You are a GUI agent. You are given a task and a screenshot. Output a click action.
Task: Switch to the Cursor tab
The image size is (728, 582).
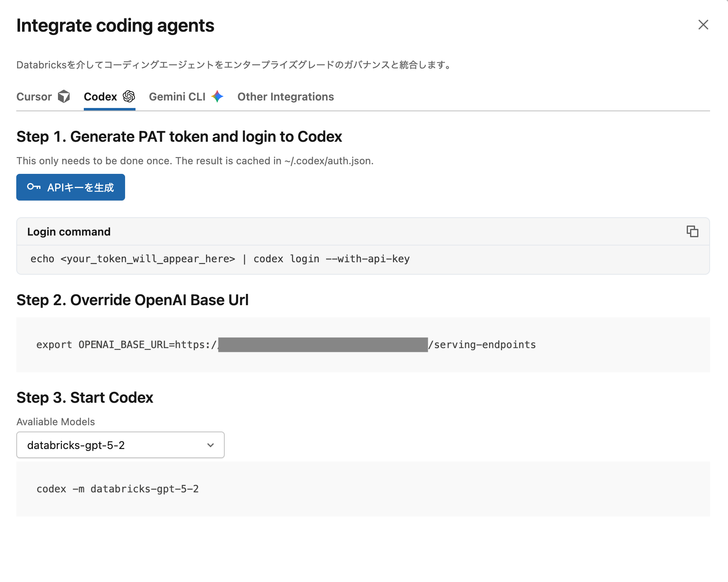34,97
